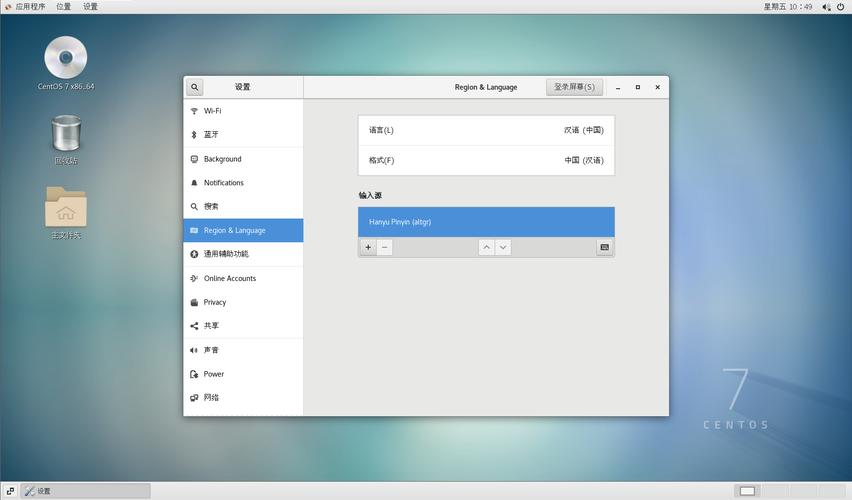
Task: Open the 语言(L) language row
Action: (x=486, y=130)
